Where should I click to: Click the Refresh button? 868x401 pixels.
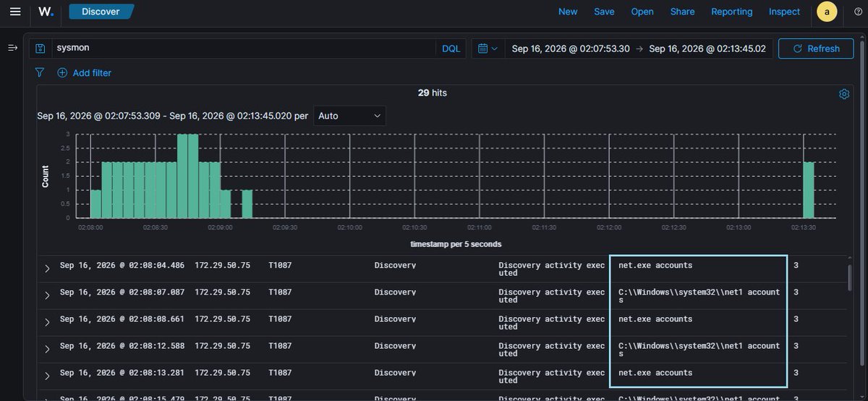pyautogui.click(x=816, y=48)
